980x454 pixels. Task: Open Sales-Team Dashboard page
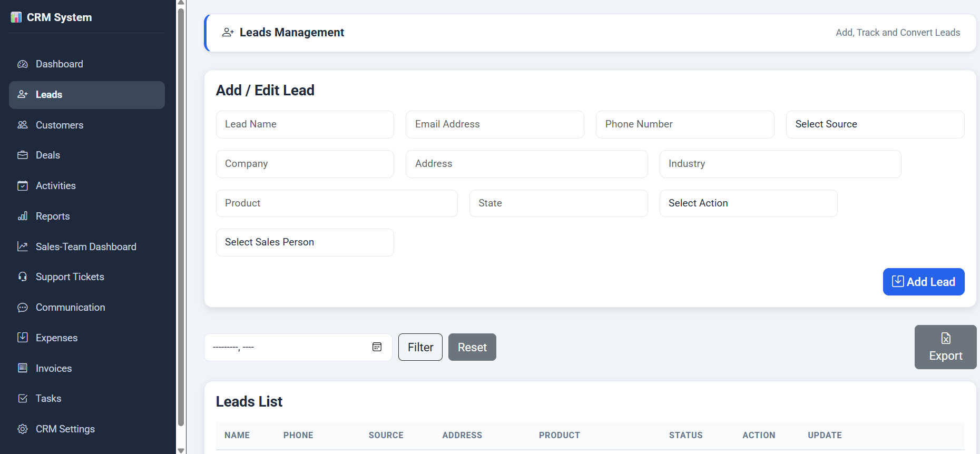[87, 246]
